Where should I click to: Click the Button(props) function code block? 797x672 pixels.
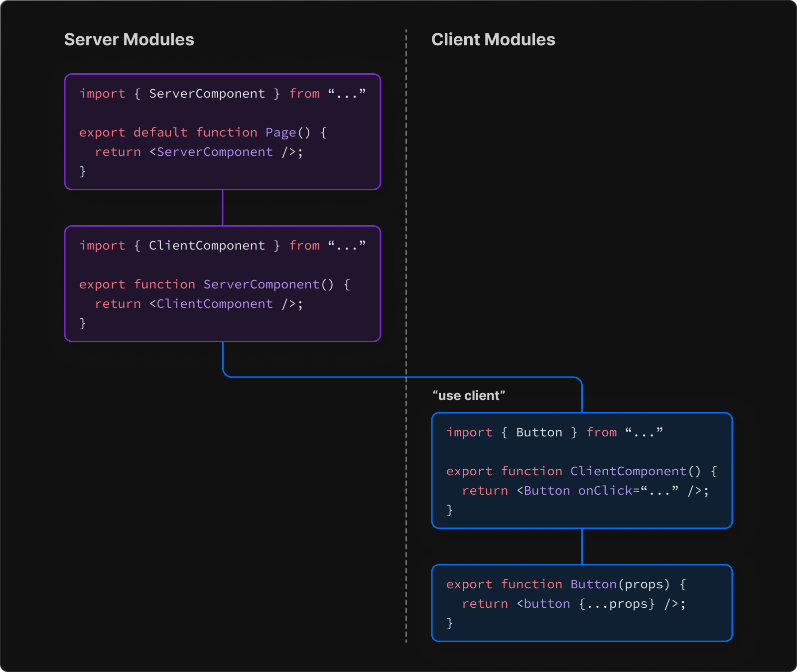click(582, 603)
